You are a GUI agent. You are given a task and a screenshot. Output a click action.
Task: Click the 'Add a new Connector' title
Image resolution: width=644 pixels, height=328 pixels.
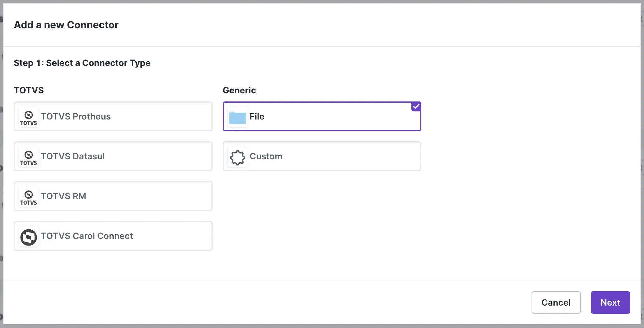click(x=66, y=25)
